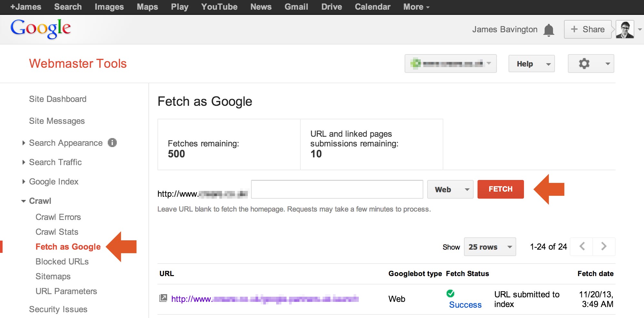The width and height of the screenshot is (644, 318).
Task: Open the fetched http://www. URL link
Action: pyautogui.click(x=265, y=299)
